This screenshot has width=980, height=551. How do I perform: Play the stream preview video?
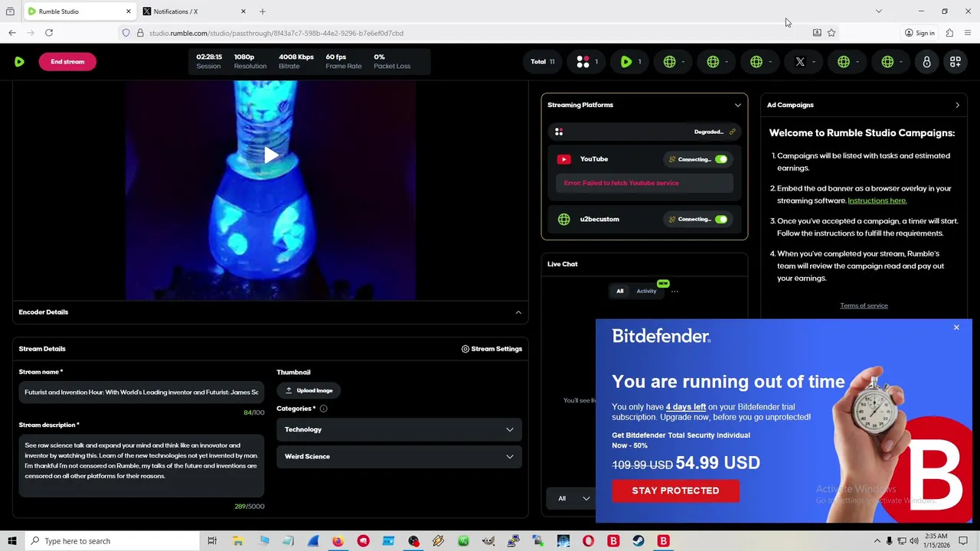(271, 155)
